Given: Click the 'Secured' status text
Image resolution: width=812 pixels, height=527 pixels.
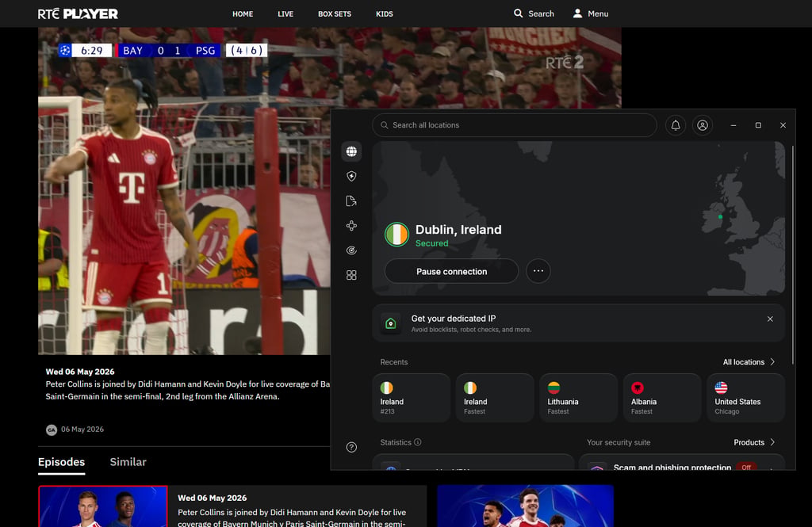Looking at the screenshot, I should (432, 243).
